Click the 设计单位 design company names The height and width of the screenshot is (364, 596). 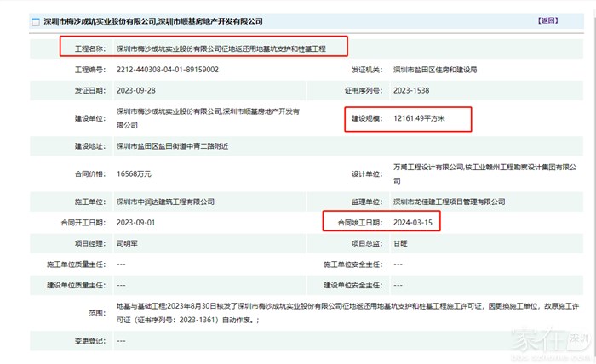tap(479, 173)
